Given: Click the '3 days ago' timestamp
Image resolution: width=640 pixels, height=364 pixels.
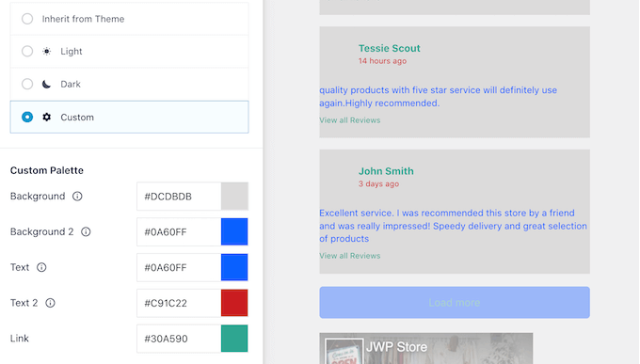Looking at the screenshot, I should 378,184.
